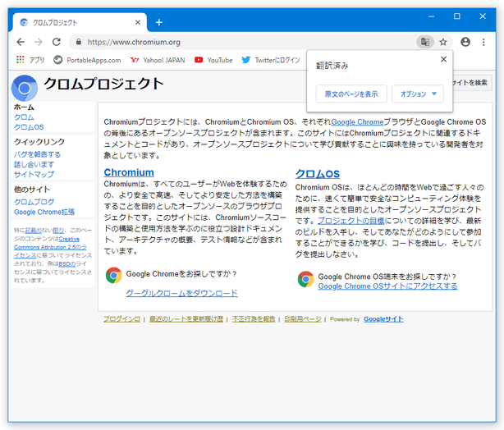504x430 pixels.
Task: Click プロジェクトの目標 link
Action: pyautogui.click(x=351, y=221)
